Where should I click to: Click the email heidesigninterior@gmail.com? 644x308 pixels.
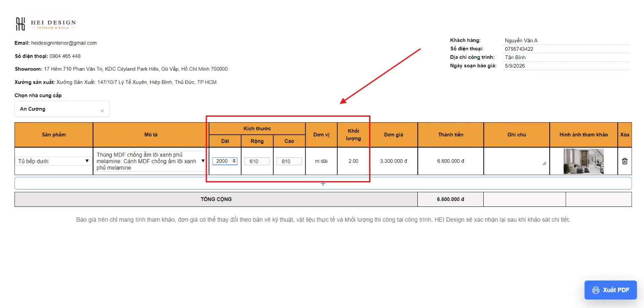64,43
